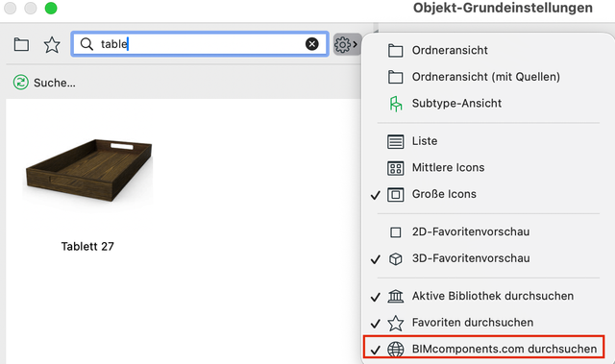Click the framed square icon beside Große Icons
This screenshot has height=364, width=615.
pos(395,195)
